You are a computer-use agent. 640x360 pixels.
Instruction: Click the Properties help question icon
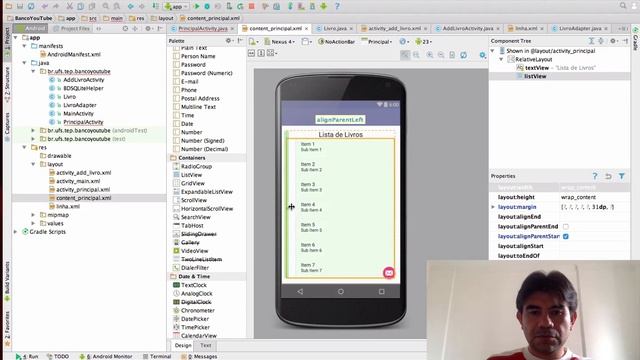coord(595,176)
